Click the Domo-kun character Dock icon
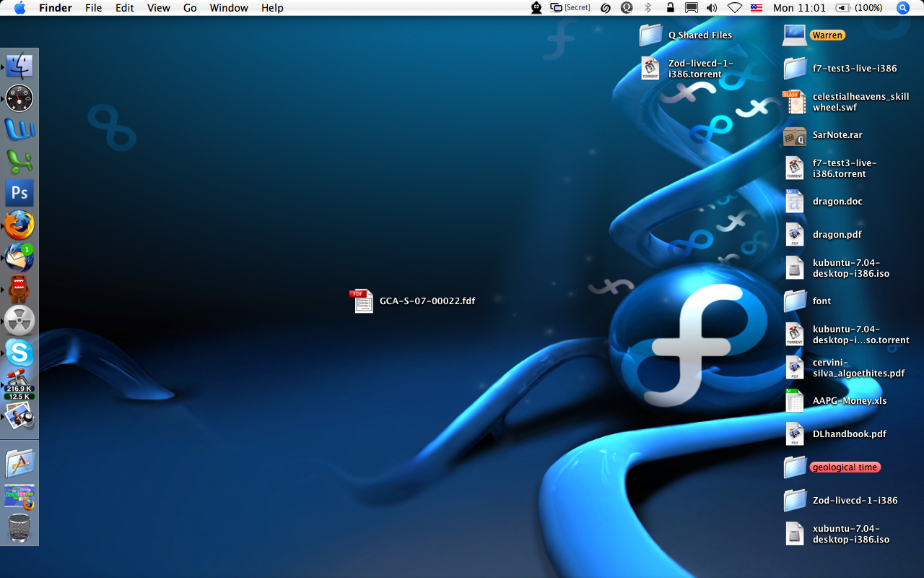The image size is (924, 578). point(19,289)
